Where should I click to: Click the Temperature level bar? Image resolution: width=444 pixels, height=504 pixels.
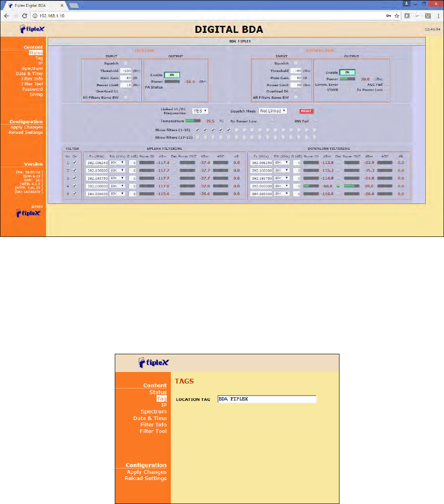(193, 121)
